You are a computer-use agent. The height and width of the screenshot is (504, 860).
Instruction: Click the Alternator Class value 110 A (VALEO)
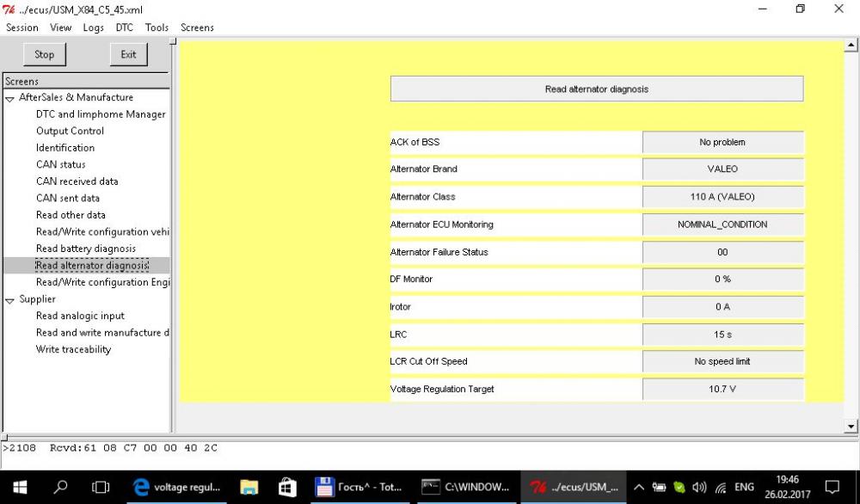[x=722, y=196]
